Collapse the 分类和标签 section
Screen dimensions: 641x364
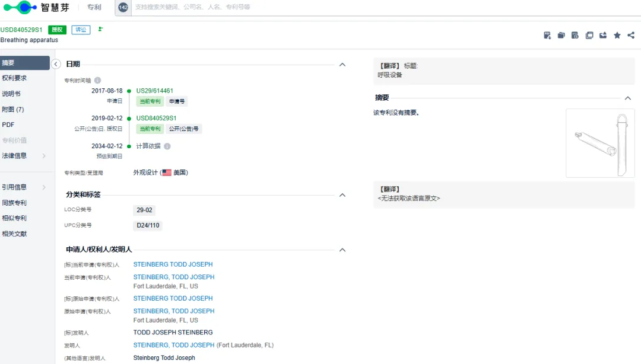point(342,195)
